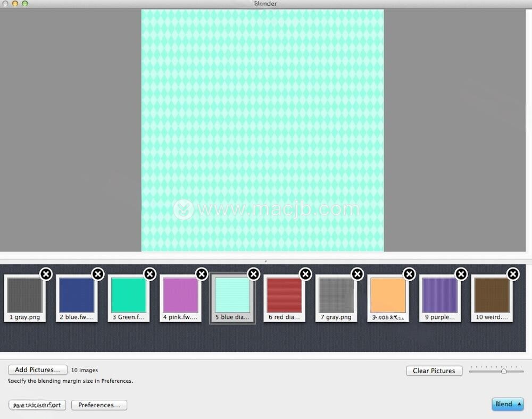Open the Preferences dialog

click(x=99, y=405)
